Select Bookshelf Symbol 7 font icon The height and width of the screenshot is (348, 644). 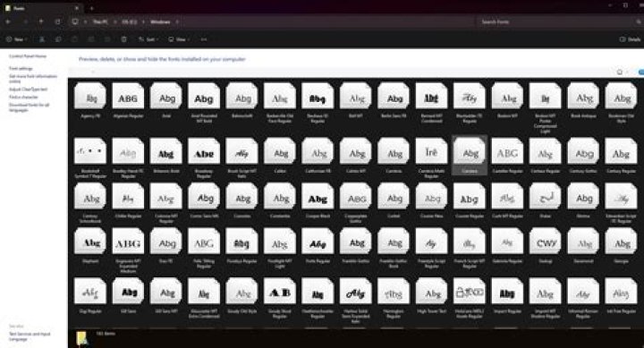90,151
